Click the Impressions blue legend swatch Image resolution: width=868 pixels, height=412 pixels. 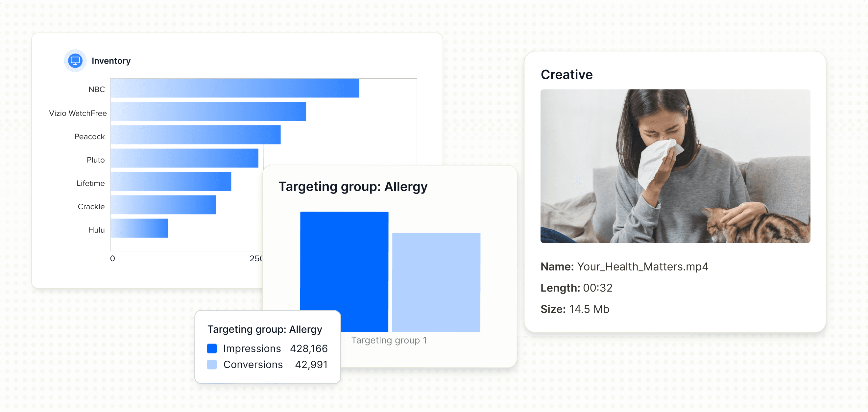point(212,348)
